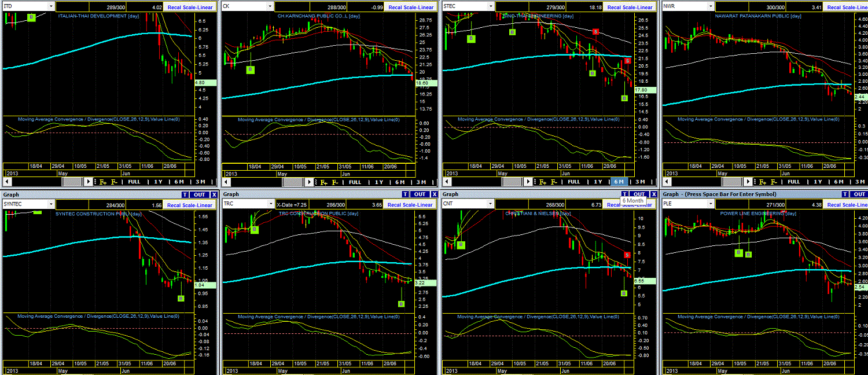Click the F- icon under the NWR chart
868x375 pixels.
(774, 182)
